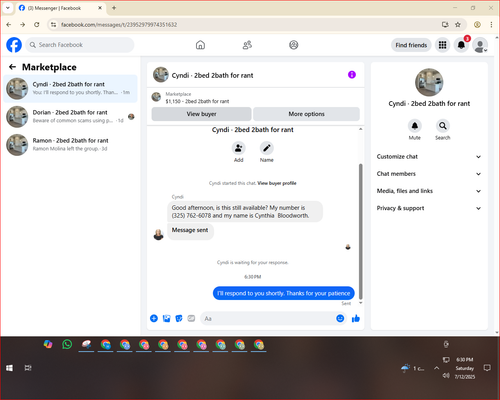Open the taskbar clock showing 6:30 PM
This screenshot has height=400, width=500.
click(465, 368)
